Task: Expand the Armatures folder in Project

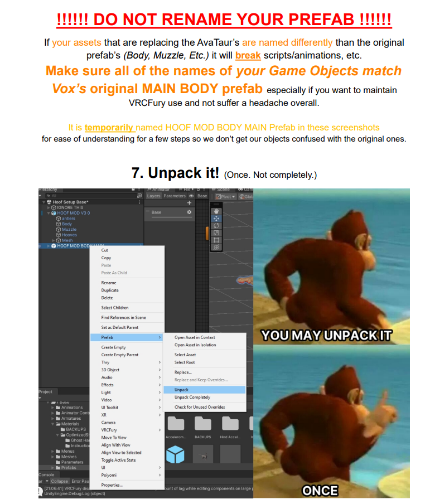Action: (x=53, y=419)
